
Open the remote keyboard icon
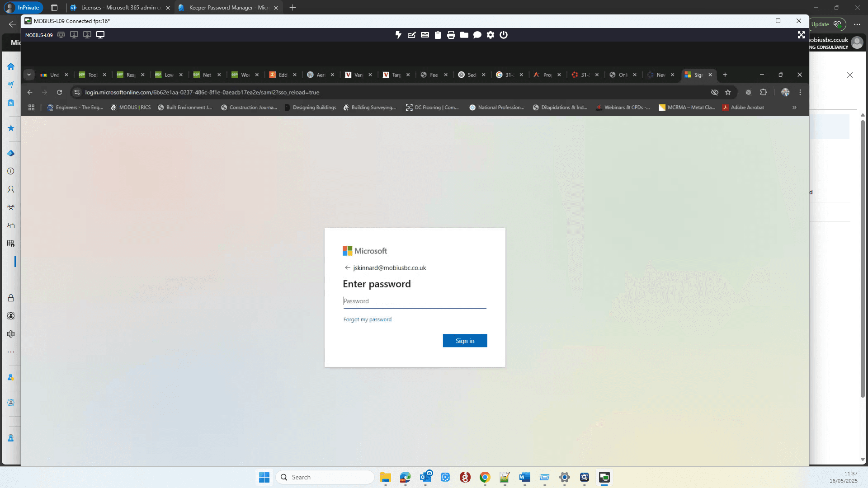(425, 35)
